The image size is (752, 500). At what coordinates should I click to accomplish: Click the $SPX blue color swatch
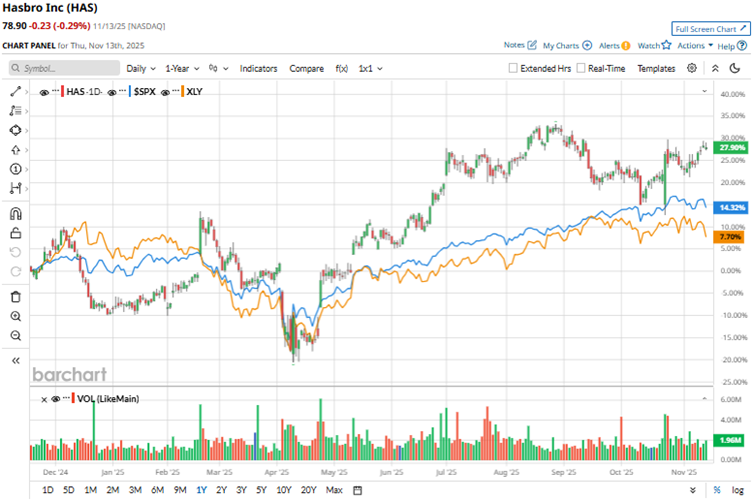[x=129, y=91]
